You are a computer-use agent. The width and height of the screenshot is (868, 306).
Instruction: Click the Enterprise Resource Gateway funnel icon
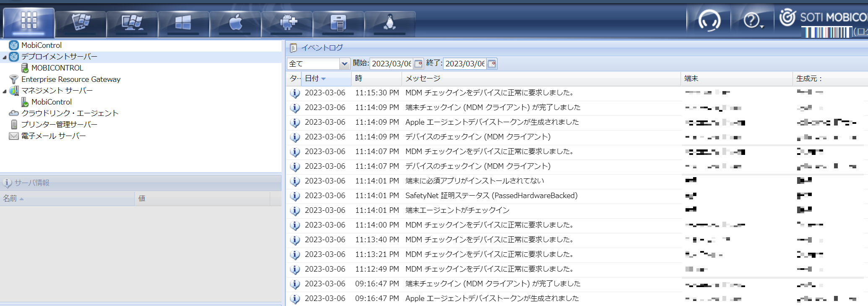14,79
